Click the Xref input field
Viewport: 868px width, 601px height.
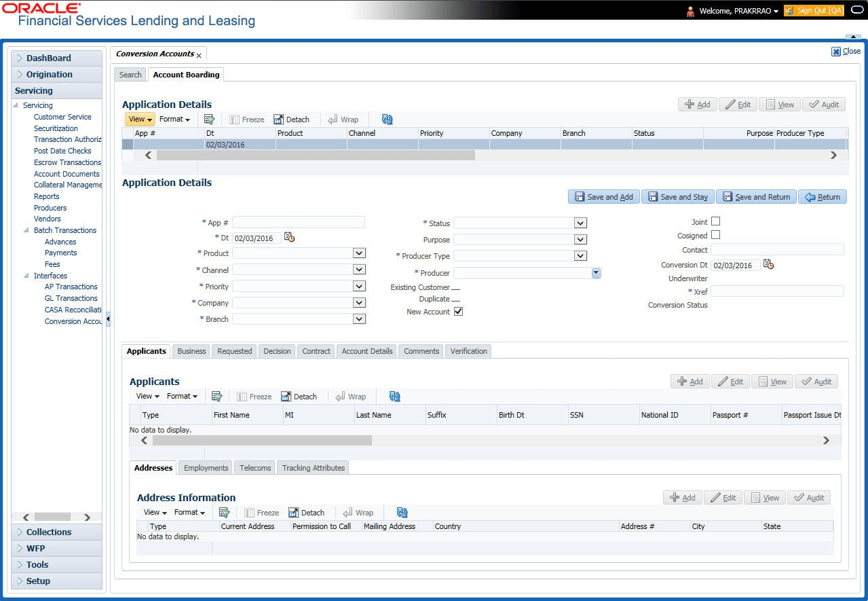tap(777, 291)
